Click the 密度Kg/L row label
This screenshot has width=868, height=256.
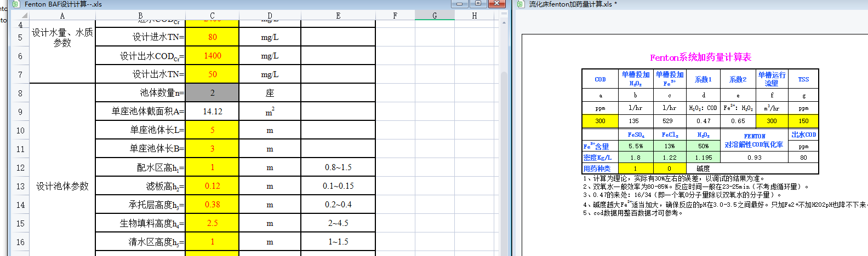click(x=600, y=158)
